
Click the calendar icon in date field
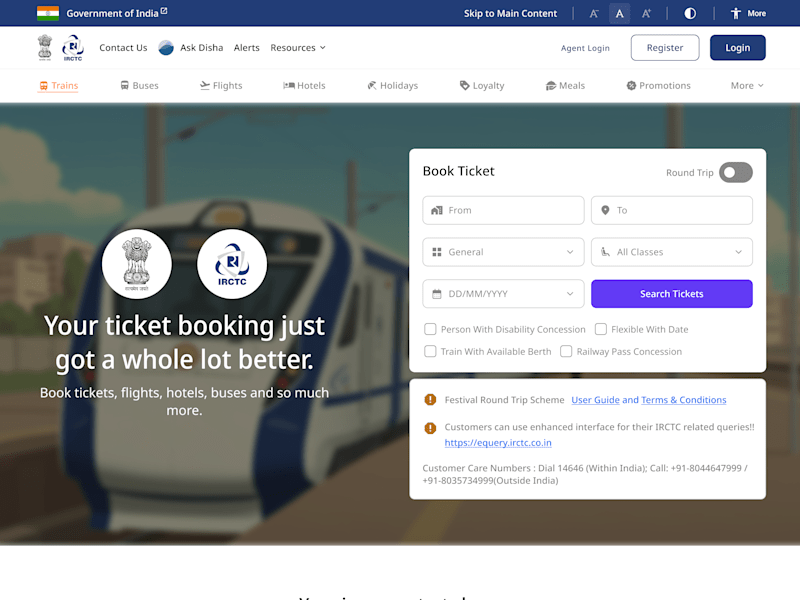coord(437,294)
